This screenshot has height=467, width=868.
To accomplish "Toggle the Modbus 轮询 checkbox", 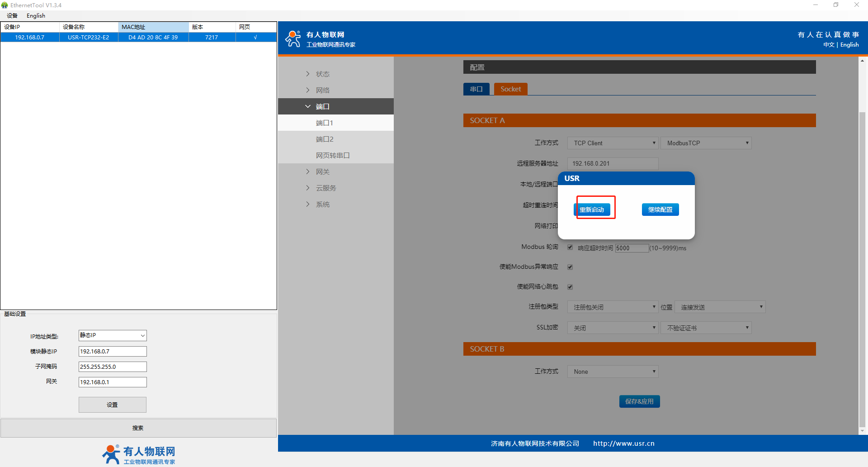I will [570, 247].
